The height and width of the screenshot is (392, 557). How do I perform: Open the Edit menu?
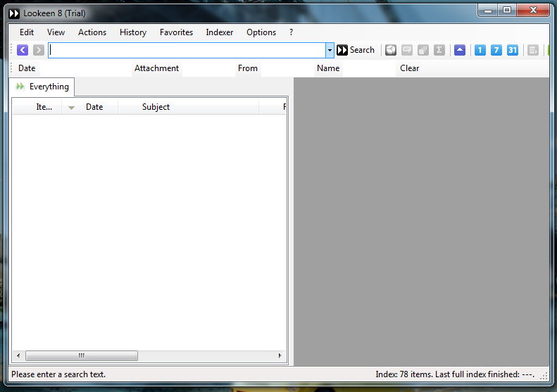(x=27, y=32)
